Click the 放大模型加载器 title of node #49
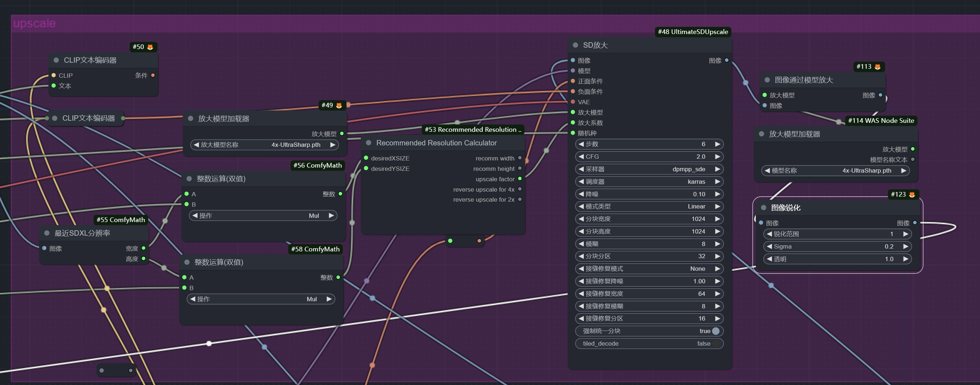The height and width of the screenshot is (385, 980). (224, 119)
